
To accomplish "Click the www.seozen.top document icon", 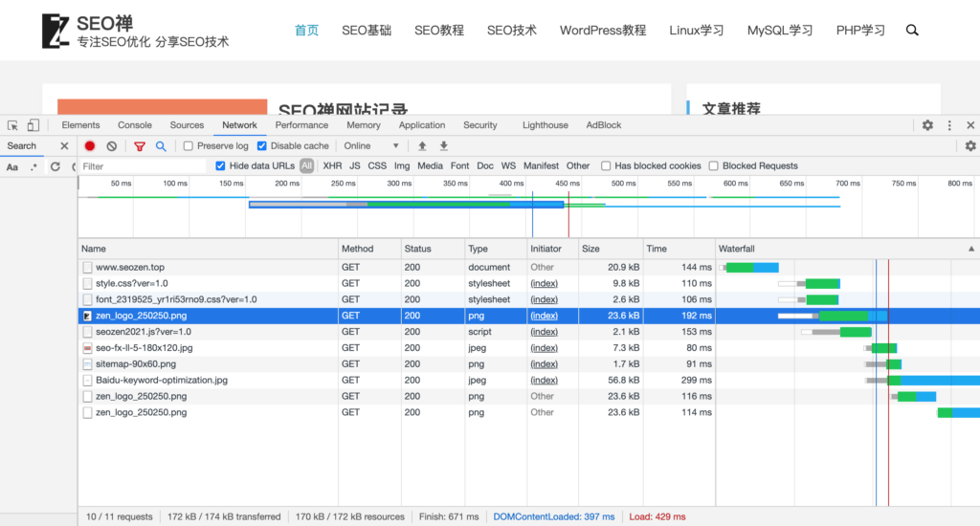I will tap(87, 268).
